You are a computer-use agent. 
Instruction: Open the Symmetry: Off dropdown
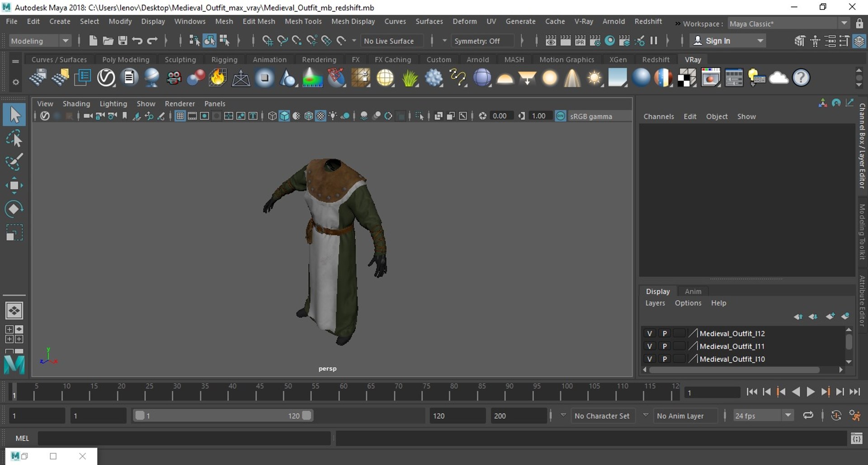pos(482,41)
